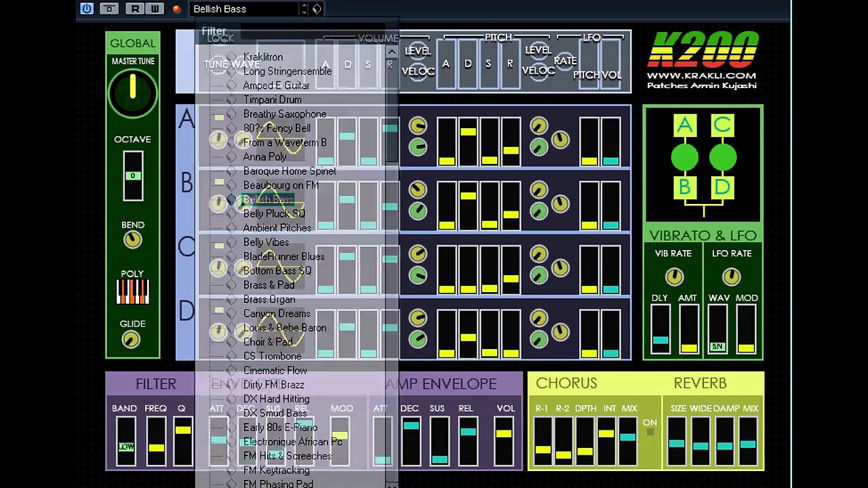Open the WWW.KRAKLI.COM link
Screen dimensions: 868x488
pos(701,76)
